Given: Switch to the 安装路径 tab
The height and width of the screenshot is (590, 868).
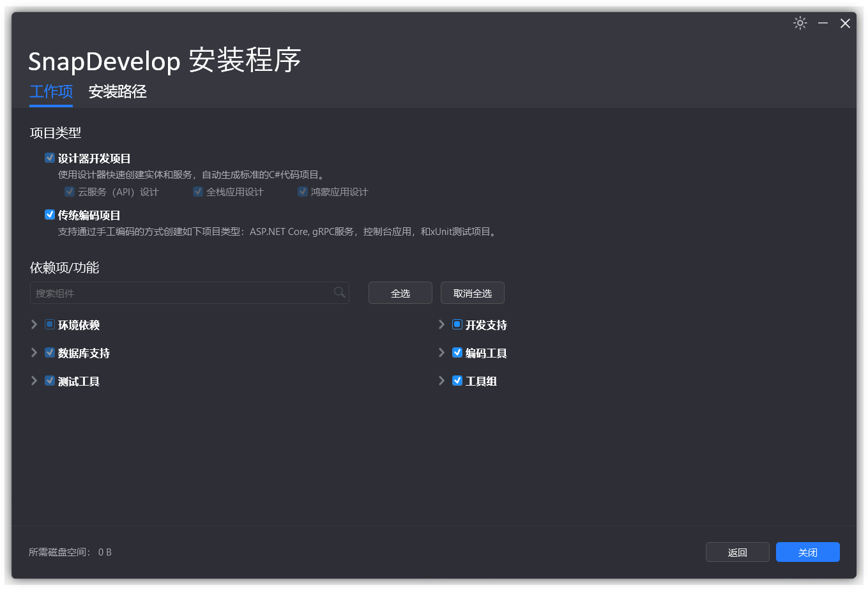Looking at the screenshot, I should tap(118, 92).
